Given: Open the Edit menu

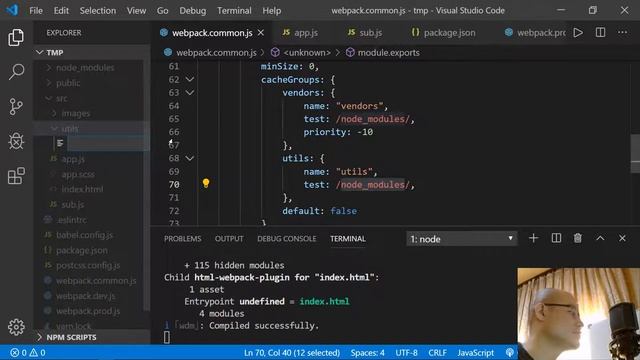Looking at the screenshot, I should pos(61,11).
